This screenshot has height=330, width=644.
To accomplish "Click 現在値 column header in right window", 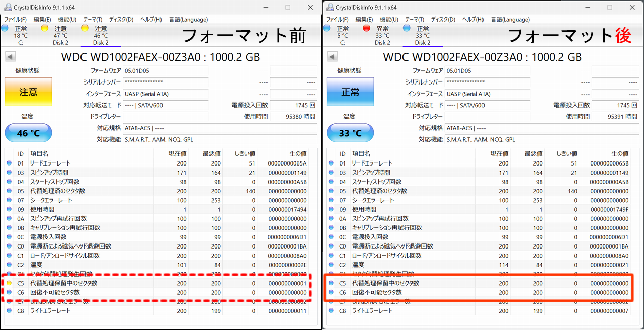I will [x=493, y=154].
